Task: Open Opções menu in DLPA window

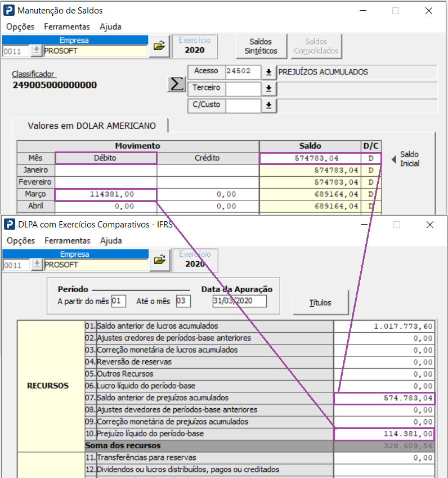Action: click(21, 241)
